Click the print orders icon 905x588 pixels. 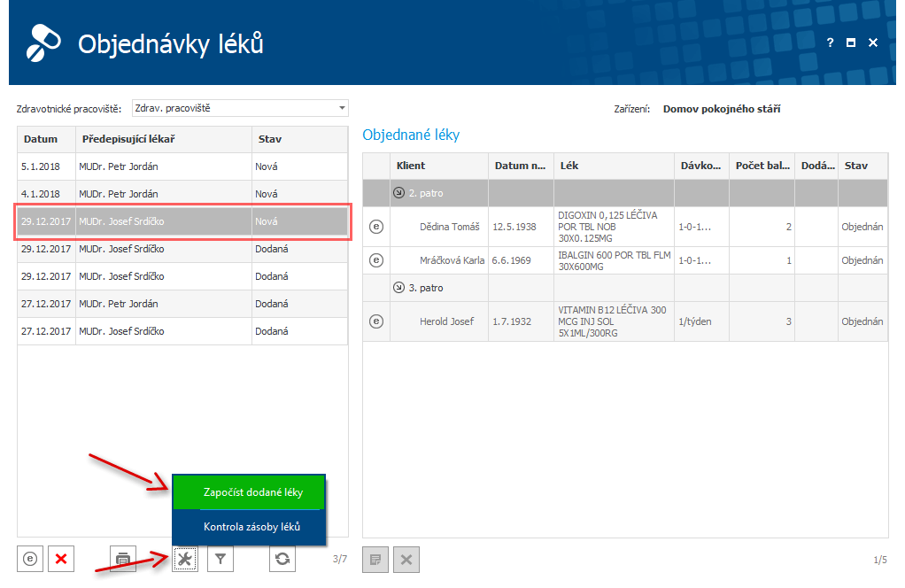pos(123,559)
